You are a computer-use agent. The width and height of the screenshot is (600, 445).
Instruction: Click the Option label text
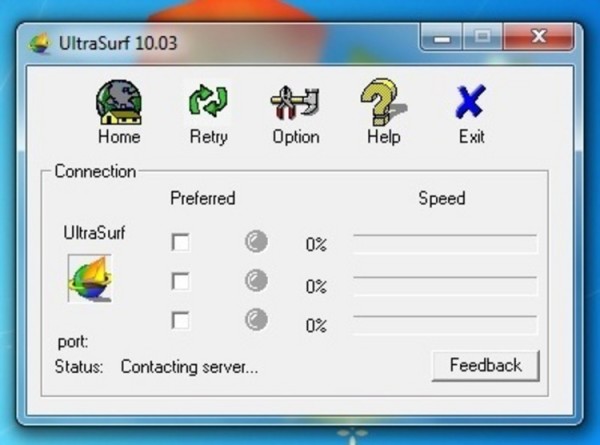(296, 137)
